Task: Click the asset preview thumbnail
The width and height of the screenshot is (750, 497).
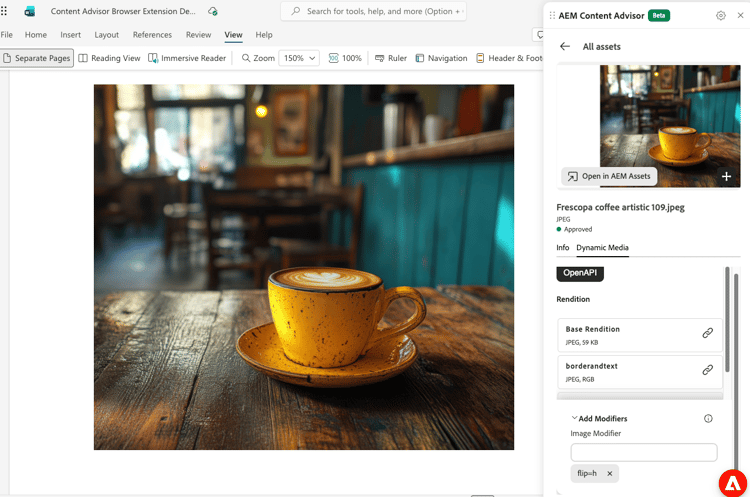Action: 670,126
